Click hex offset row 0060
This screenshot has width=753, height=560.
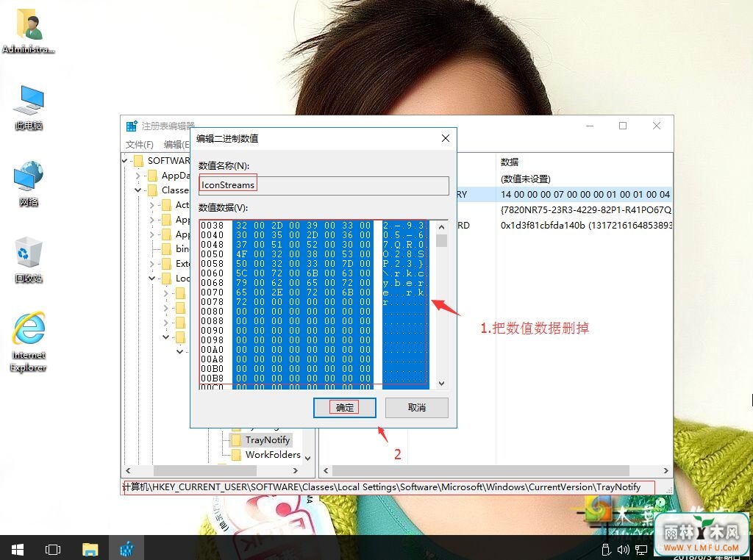point(212,273)
